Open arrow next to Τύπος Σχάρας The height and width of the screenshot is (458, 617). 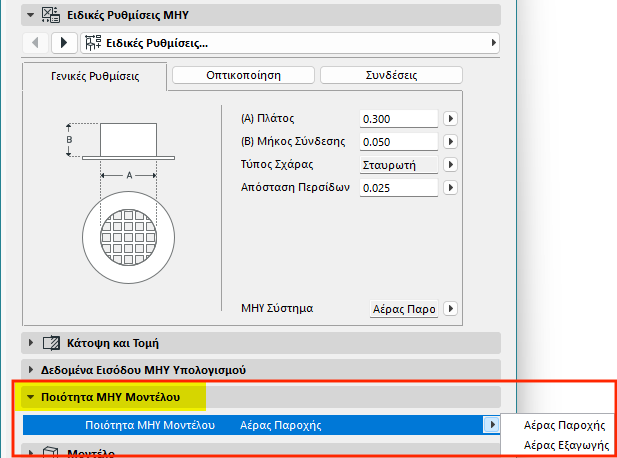451,164
